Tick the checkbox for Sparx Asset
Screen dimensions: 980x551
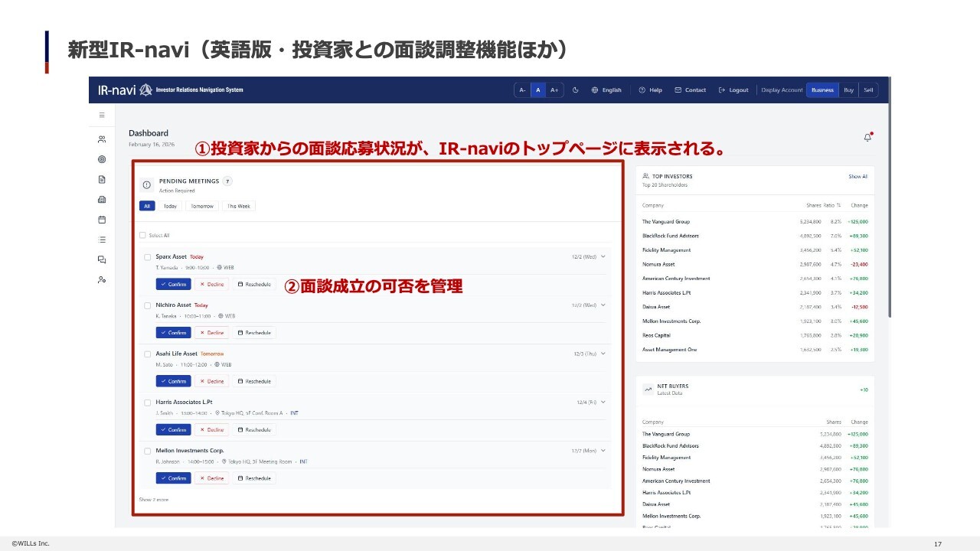click(148, 257)
